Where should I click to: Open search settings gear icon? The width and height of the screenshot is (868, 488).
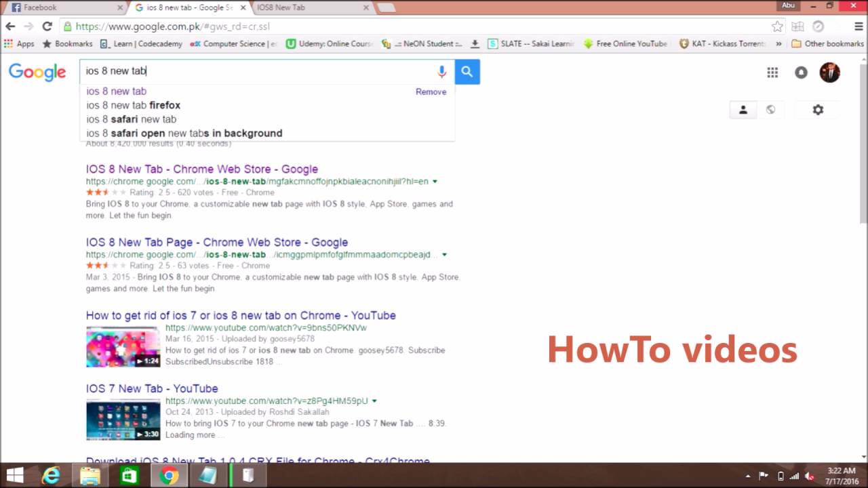pyautogui.click(x=818, y=110)
